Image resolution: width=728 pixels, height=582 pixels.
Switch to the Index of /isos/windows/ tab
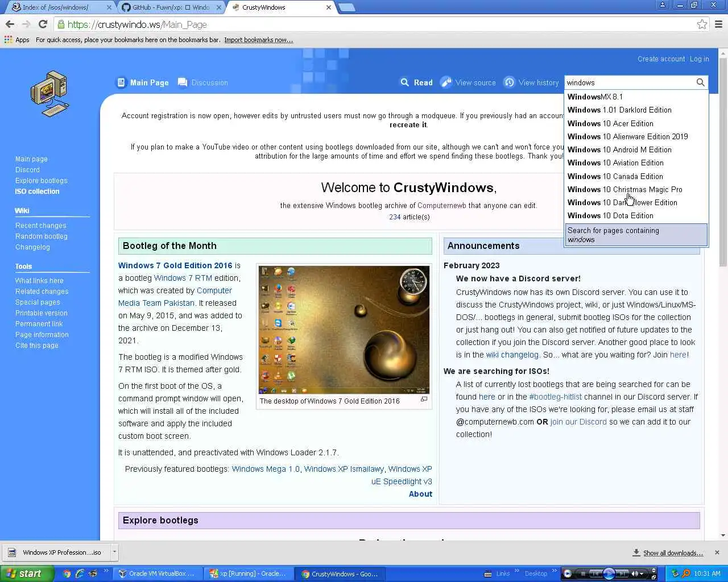[60, 7]
